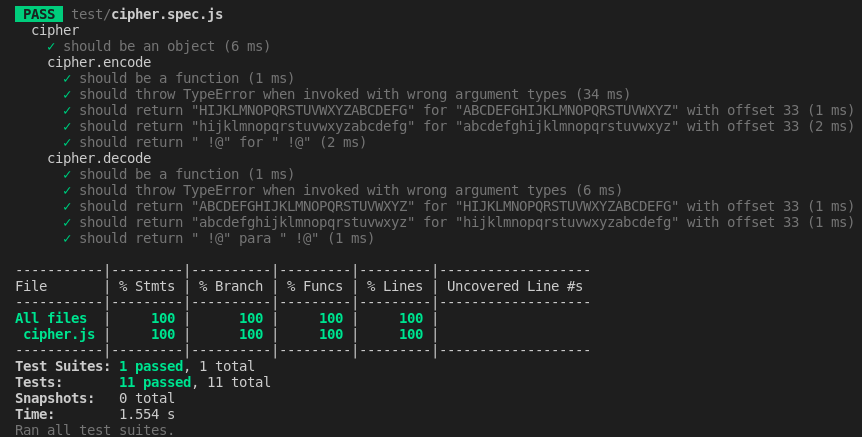This screenshot has height=437, width=862.
Task: Click the "Test Suites:" summary label
Action: (63, 366)
